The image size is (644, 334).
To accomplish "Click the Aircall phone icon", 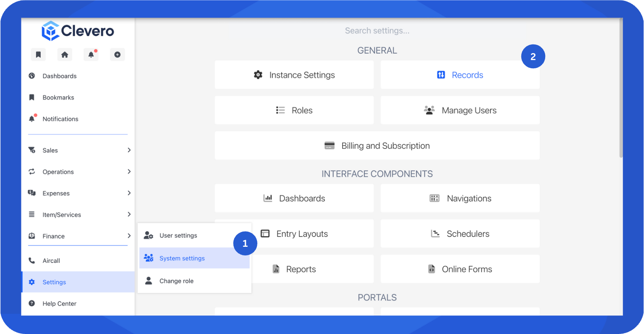I will click(x=32, y=260).
